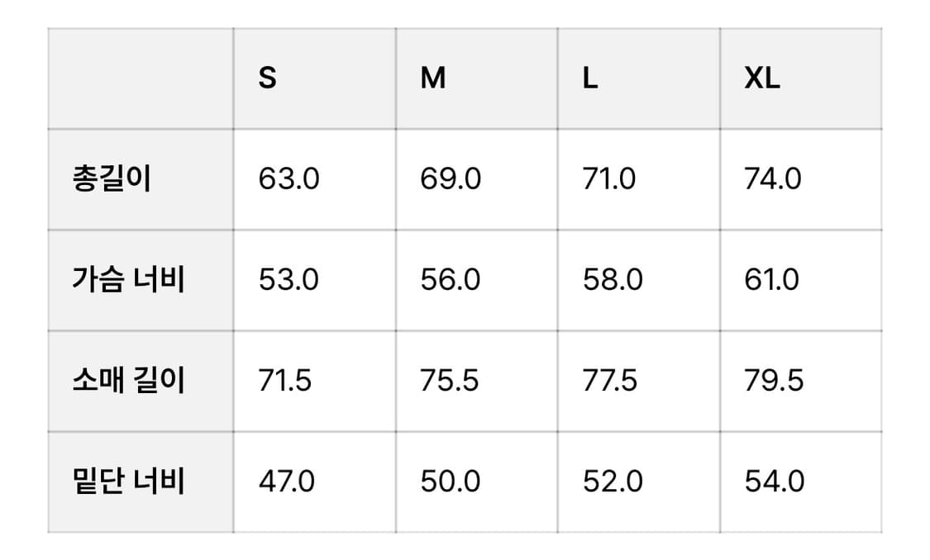Click the 52.0 value for size L

(x=613, y=482)
